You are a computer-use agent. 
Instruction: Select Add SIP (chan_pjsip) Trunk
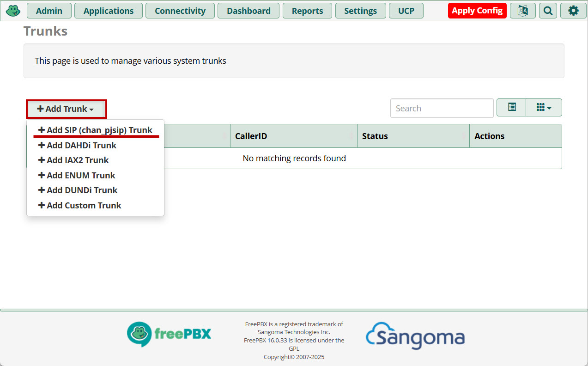pos(95,130)
